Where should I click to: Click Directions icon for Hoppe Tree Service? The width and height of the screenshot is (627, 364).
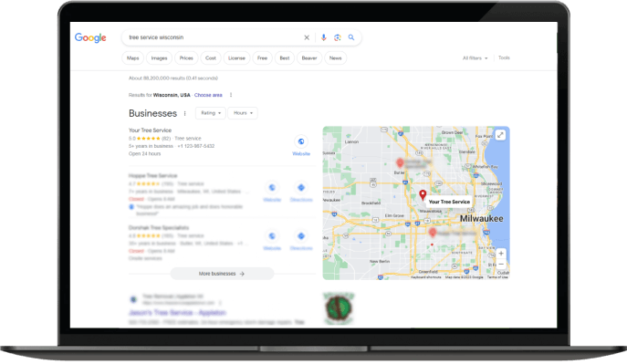(301, 187)
